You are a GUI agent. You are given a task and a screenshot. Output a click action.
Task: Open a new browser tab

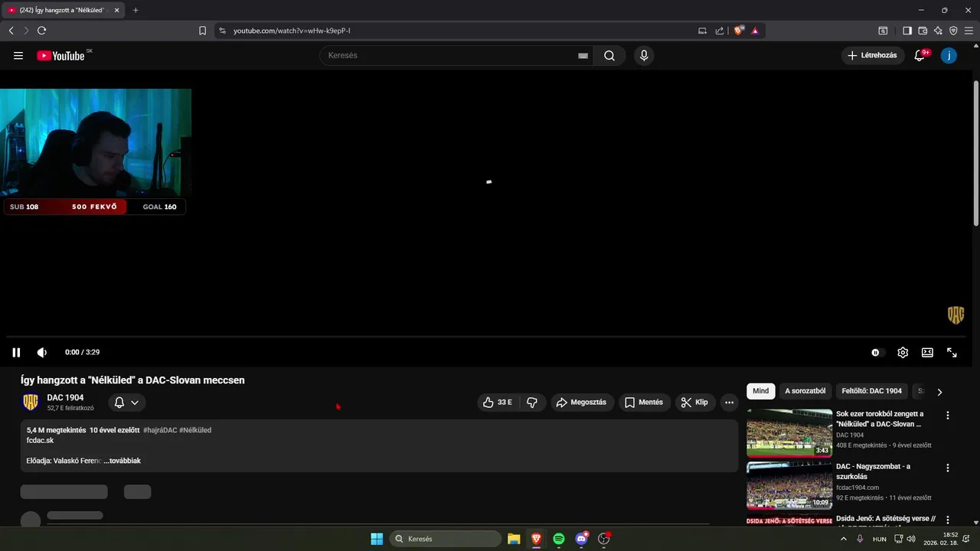[136, 10]
